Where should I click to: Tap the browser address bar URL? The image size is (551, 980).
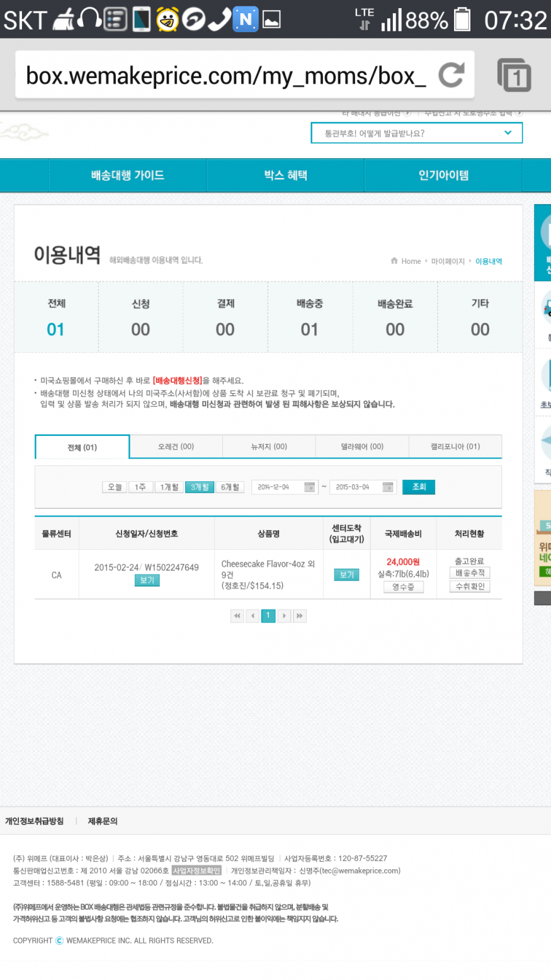coord(226,76)
